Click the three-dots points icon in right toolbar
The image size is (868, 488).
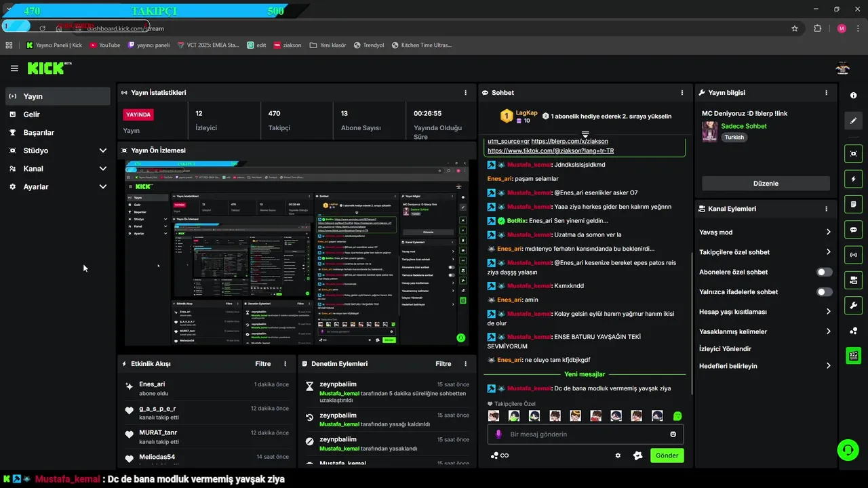(854, 331)
